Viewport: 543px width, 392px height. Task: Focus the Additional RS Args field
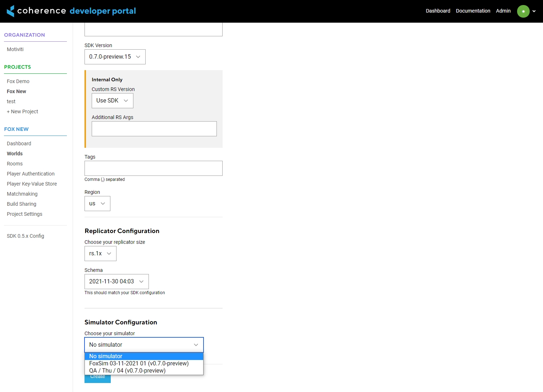point(154,129)
